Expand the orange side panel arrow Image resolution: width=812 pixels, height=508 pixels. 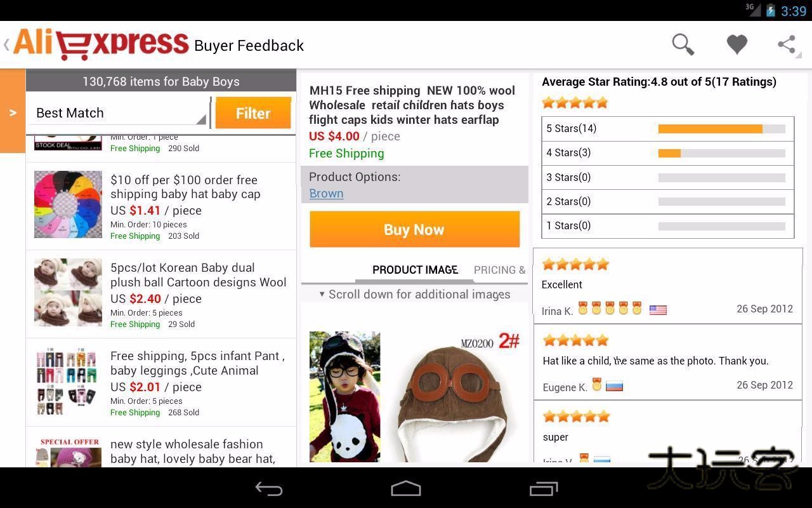(x=13, y=111)
